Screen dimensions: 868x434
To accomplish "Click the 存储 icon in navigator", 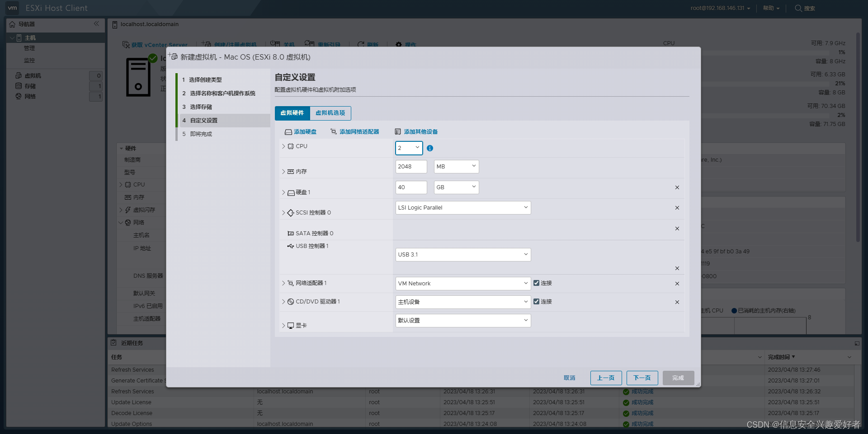I will [x=19, y=86].
